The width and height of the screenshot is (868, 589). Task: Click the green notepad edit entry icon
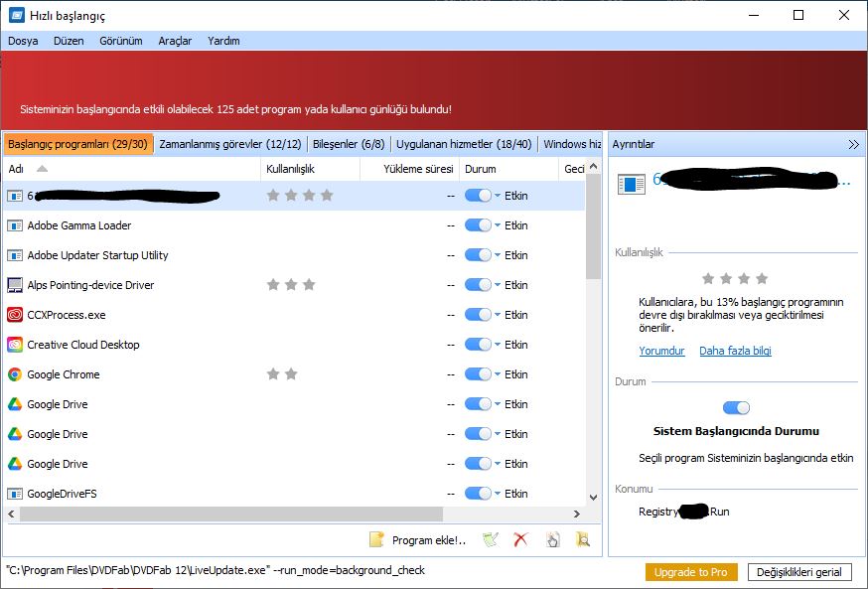pyautogui.click(x=491, y=539)
